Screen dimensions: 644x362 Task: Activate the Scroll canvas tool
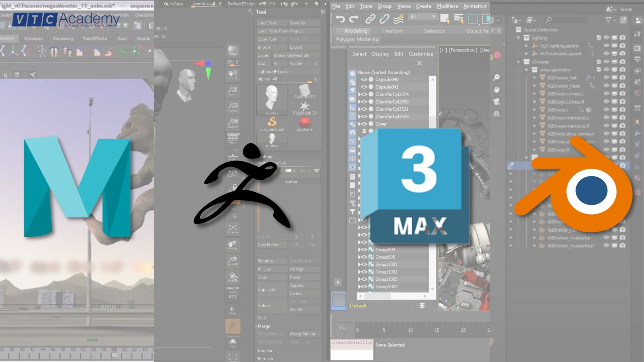pyautogui.click(x=232, y=74)
